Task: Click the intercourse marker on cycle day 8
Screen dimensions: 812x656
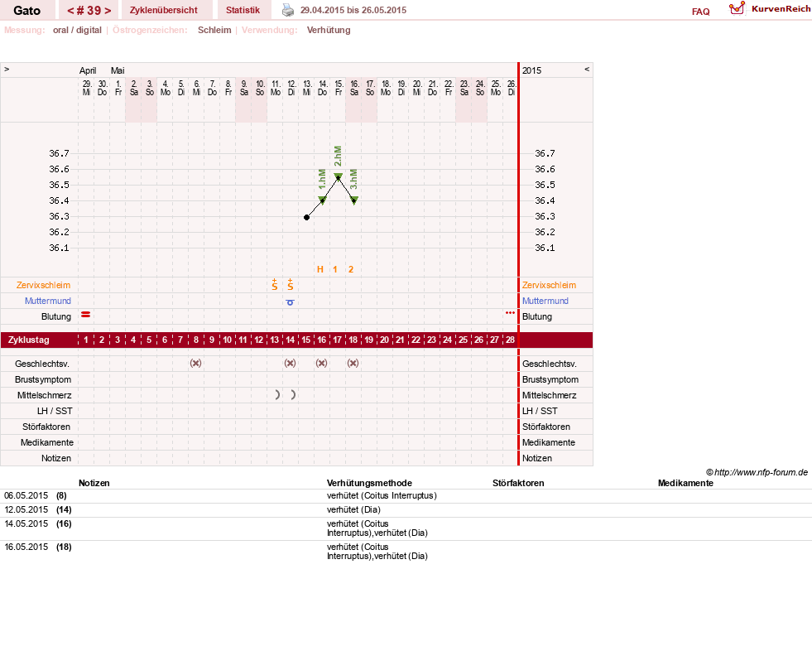Action: point(195,364)
